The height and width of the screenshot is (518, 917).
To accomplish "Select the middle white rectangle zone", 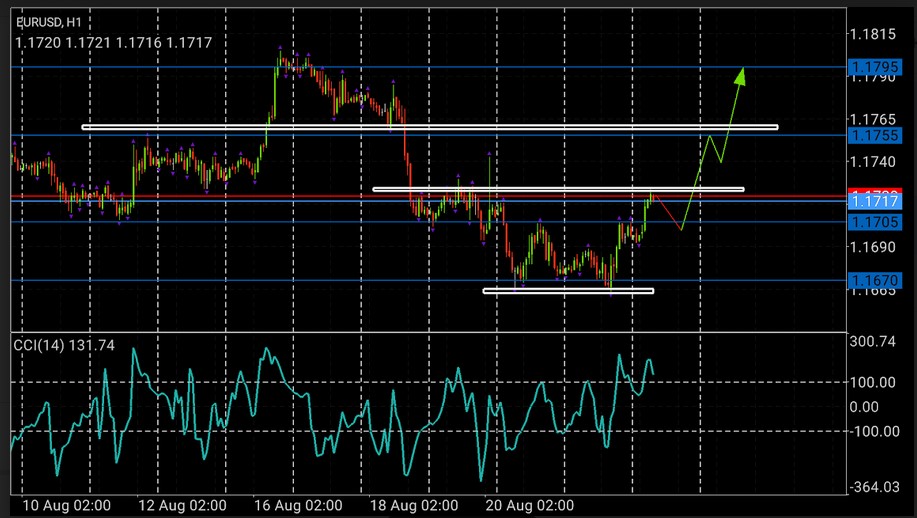I will click(558, 188).
